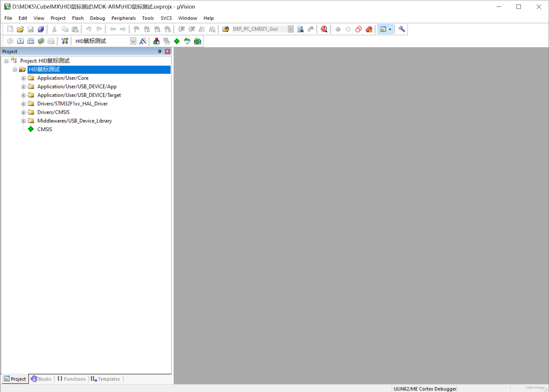549x392 pixels.
Task: Open the View menu
Action: click(39, 18)
